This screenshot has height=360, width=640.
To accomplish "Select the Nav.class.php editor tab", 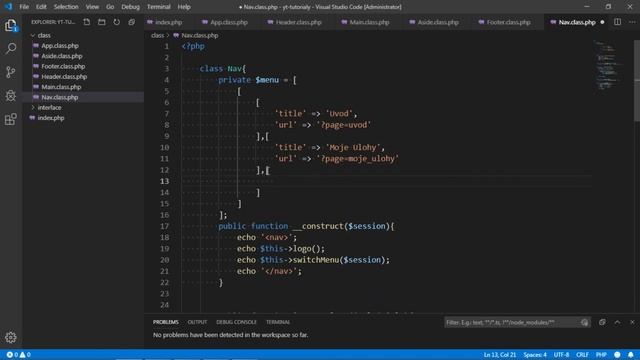I will pos(577,22).
